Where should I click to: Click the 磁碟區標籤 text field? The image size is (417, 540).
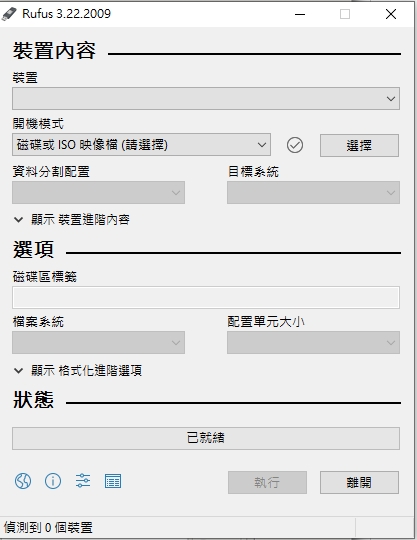pyautogui.click(x=206, y=297)
